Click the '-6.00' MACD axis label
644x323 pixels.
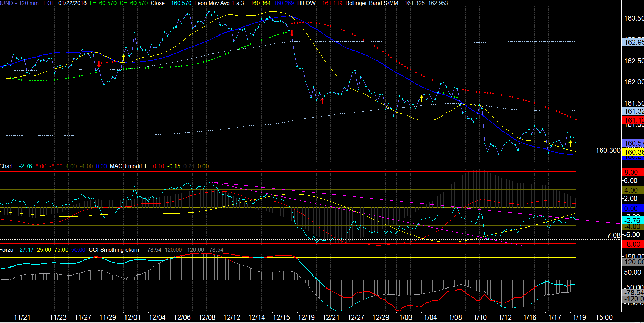(x=632, y=234)
